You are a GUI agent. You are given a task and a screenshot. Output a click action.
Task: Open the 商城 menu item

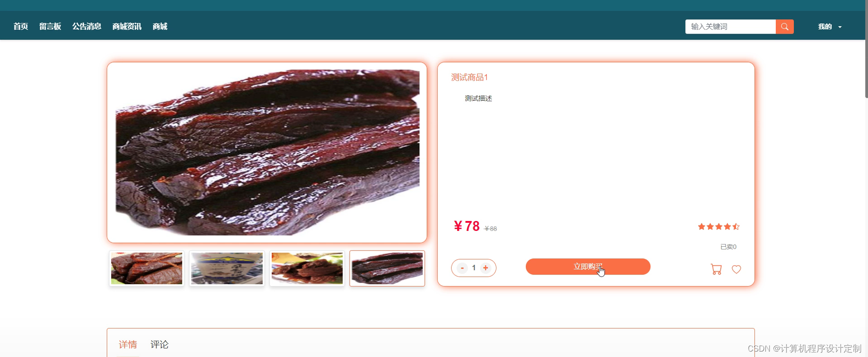[x=160, y=26]
